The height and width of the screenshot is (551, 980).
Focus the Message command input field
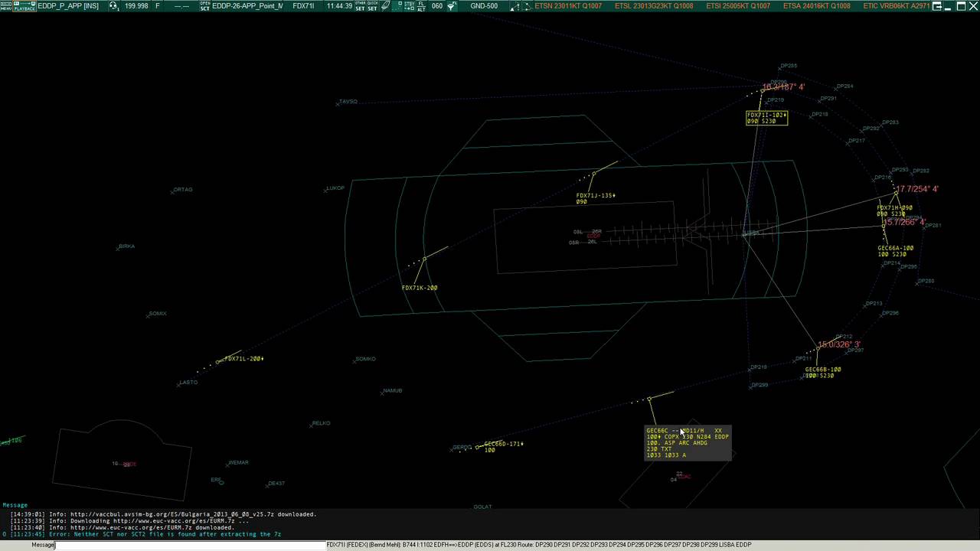click(191, 545)
